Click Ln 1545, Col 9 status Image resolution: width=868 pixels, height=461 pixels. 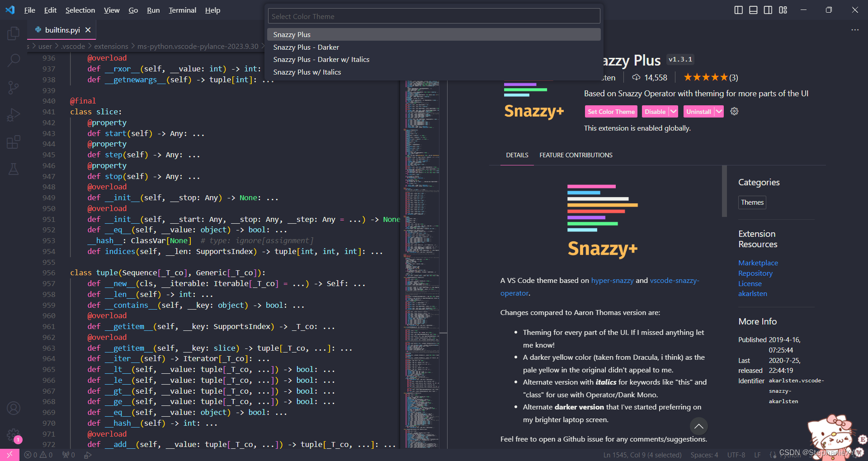[x=642, y=455]
